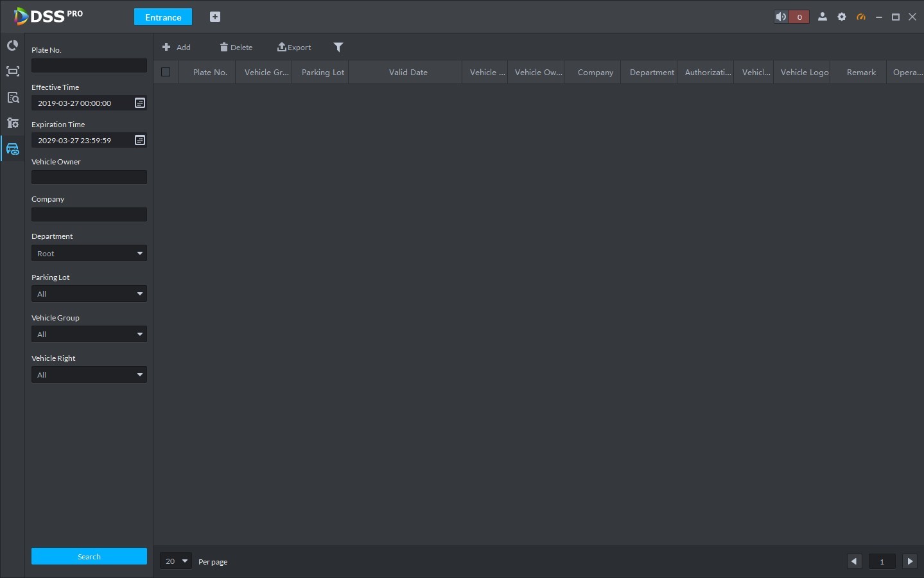The width and height of the screenshot is (924, 578).
Task: Click the DSS Pro logo
Action: (x=48, y=16)
